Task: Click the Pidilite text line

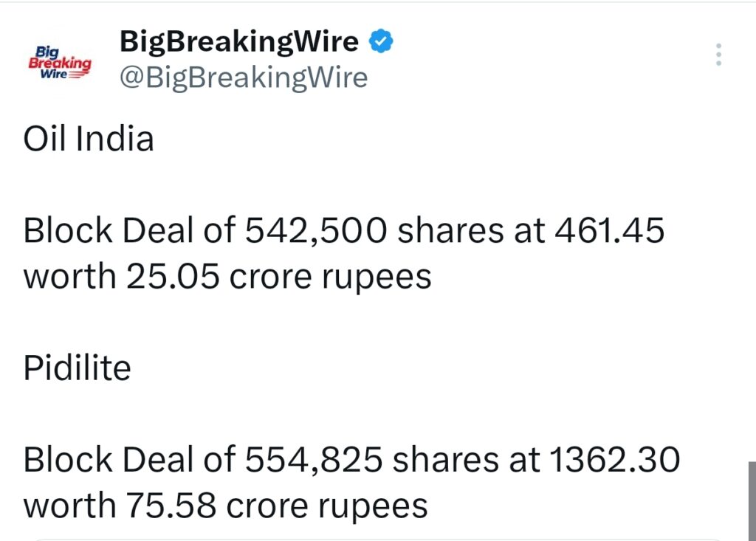Action: [78, 367]
